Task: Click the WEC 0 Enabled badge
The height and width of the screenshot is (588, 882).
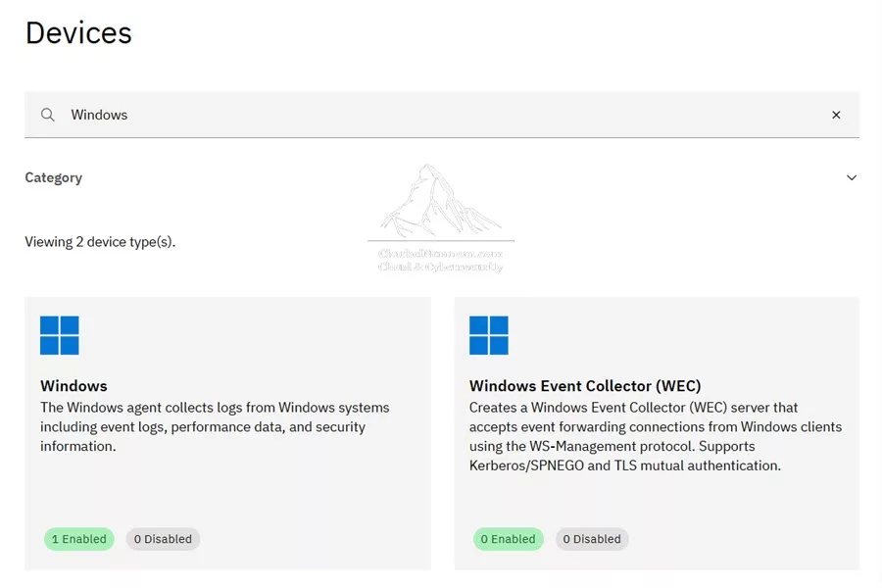Action: [x=509, y=539]
